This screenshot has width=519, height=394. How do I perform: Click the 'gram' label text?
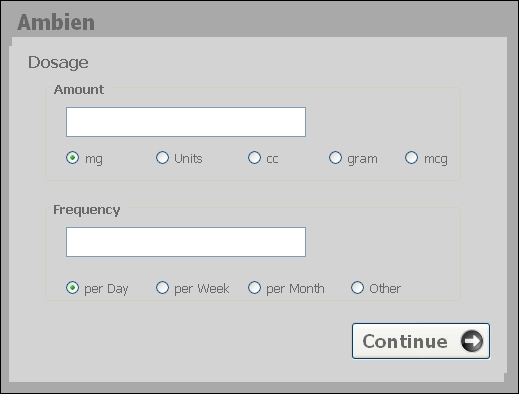pos(362,159)
